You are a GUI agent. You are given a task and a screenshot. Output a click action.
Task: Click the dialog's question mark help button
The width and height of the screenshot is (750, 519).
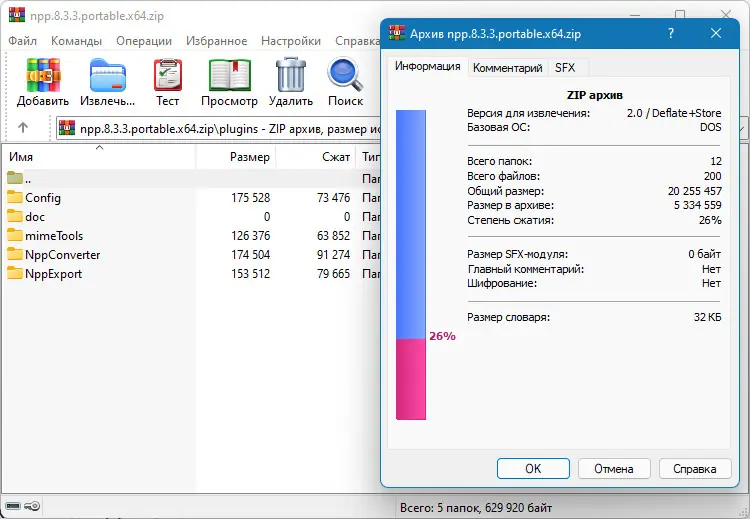(x=671, y=33)
